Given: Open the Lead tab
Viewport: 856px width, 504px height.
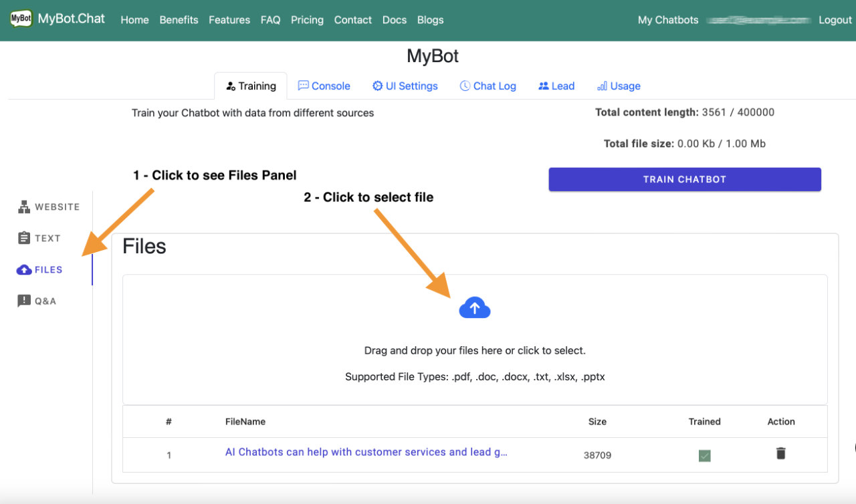Looking at the screenshot, I should tap(556, 86).
